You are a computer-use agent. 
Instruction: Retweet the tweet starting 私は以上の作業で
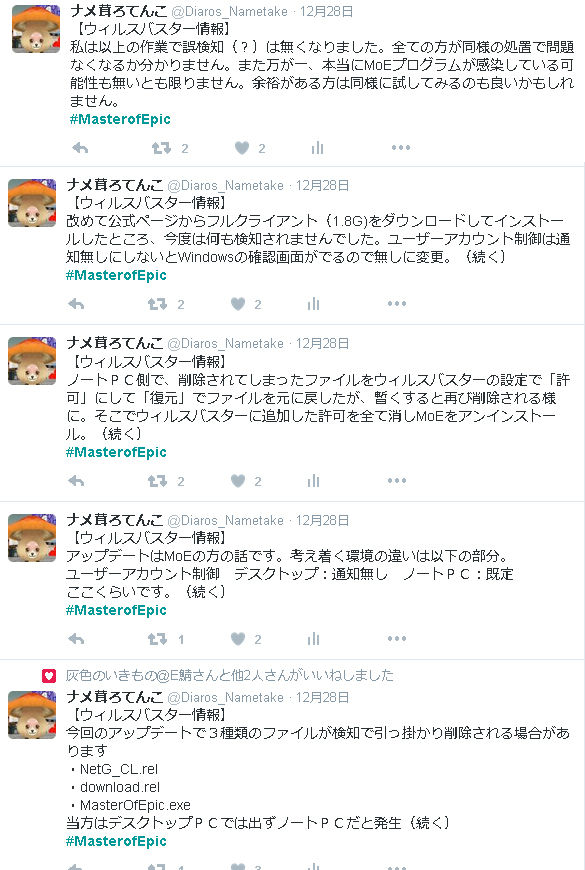point(162,148)
